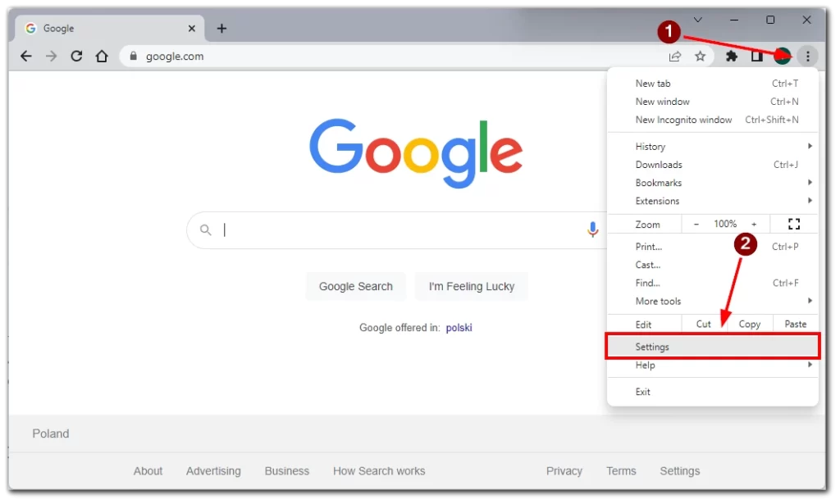Go back using the back arrow
840x504 pixels.
(x=25, y=57)
